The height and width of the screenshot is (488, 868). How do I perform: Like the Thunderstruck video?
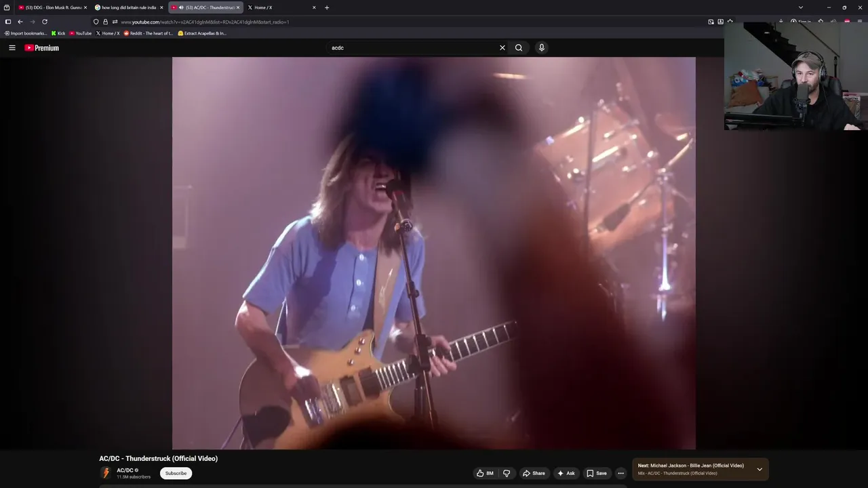pos(486,473)
